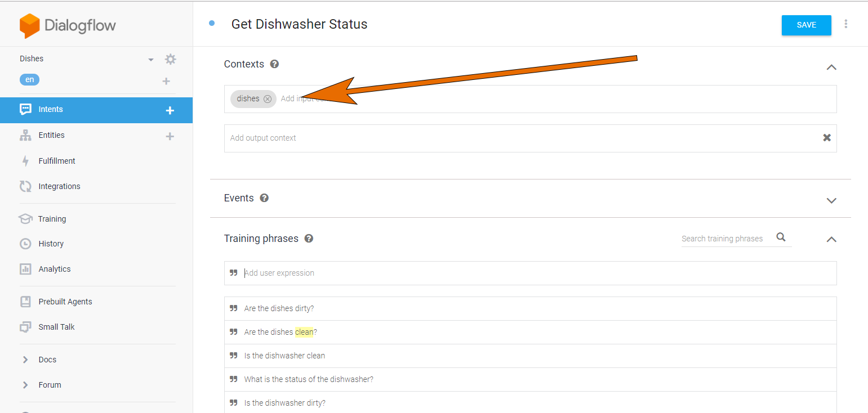Open Entities in the sidebar
The width and height of the screenshot is (868, 413).
tap(51, 135)
